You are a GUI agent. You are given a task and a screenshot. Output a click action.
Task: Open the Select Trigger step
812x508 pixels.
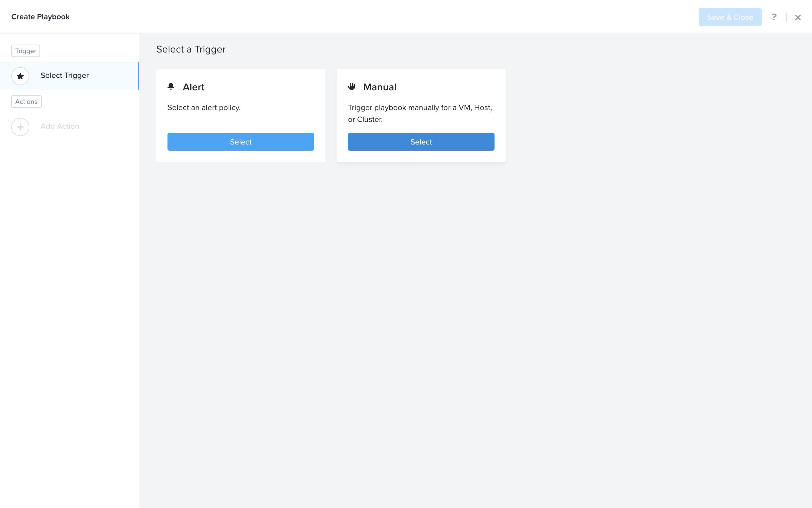pyautogui.click(x=69, y=76)
